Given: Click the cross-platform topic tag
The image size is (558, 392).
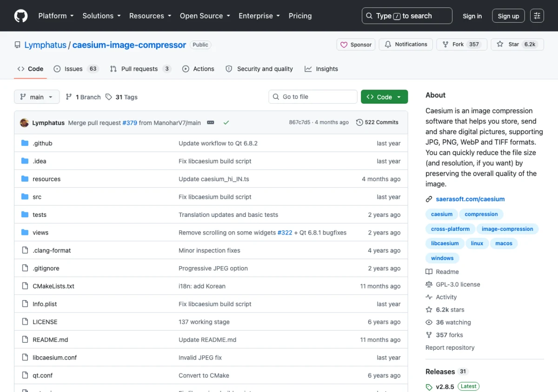Looking at the screenshot, I should 450,229.
